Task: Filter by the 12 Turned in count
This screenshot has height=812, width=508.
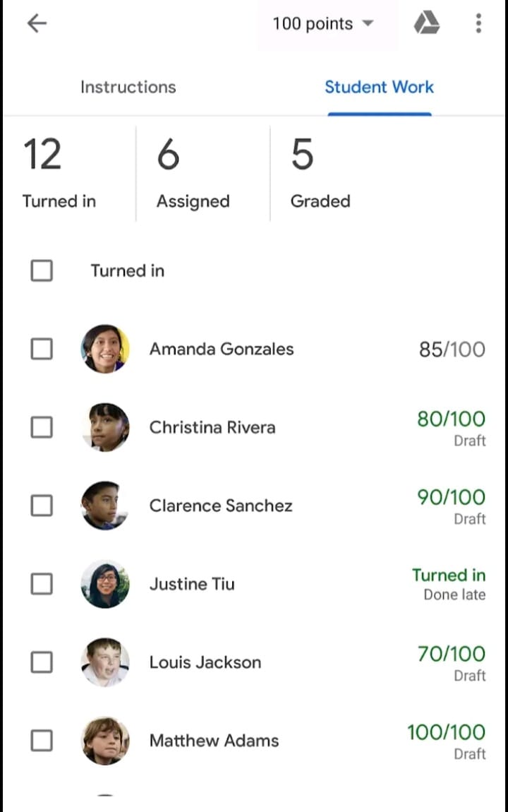Action: pyautogui.click(x=59, y=174)
